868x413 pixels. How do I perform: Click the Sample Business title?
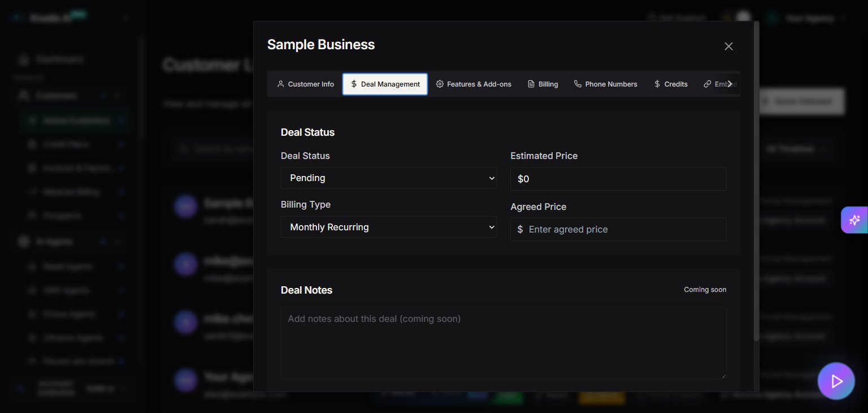pos(321,45)
